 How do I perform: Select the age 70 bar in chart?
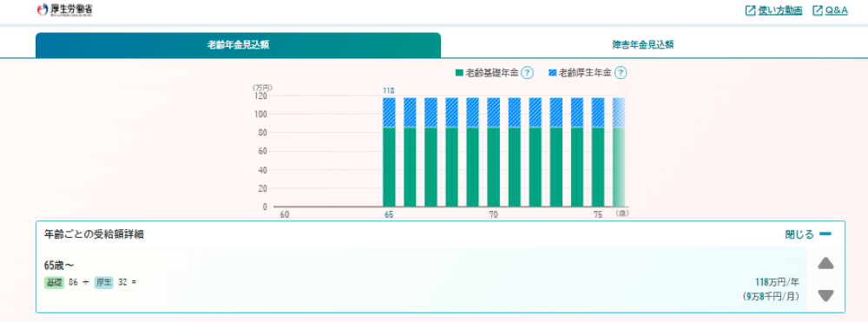pyautogui.click(x=494, y=152)
